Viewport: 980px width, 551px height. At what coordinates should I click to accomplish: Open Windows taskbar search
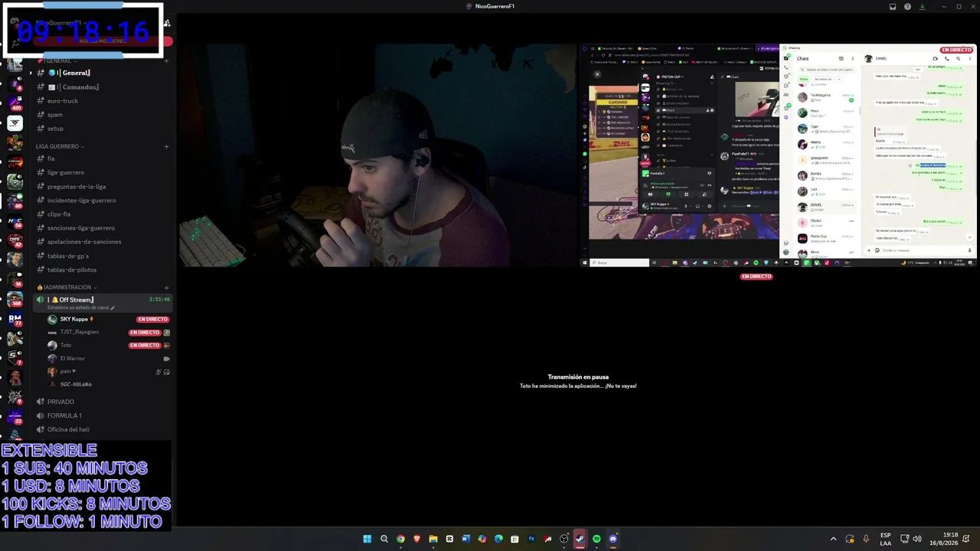384,539
